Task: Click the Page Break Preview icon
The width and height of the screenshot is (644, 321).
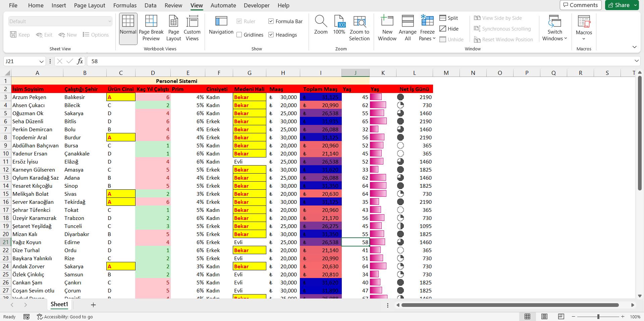Action: point(151,21)
